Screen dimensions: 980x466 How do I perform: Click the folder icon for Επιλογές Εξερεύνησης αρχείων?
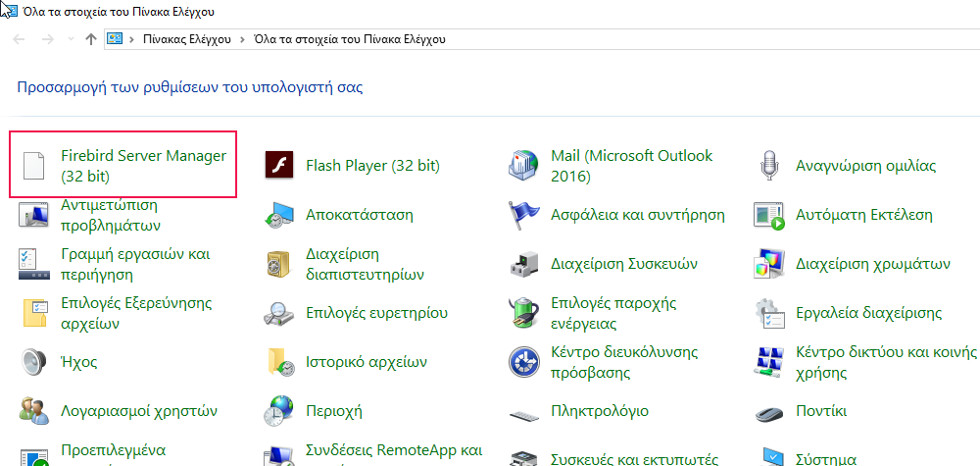coord(35,313)
